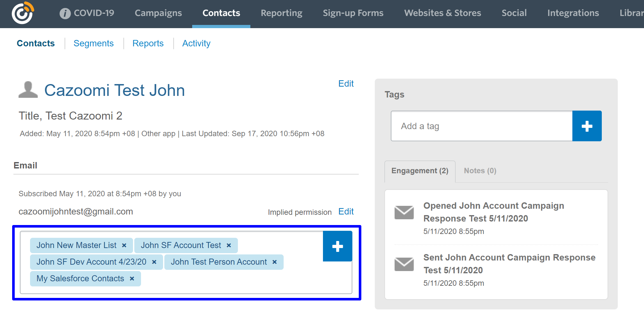Click the Implied permission text
Screen dimensions: 644x319
[300, 212]
